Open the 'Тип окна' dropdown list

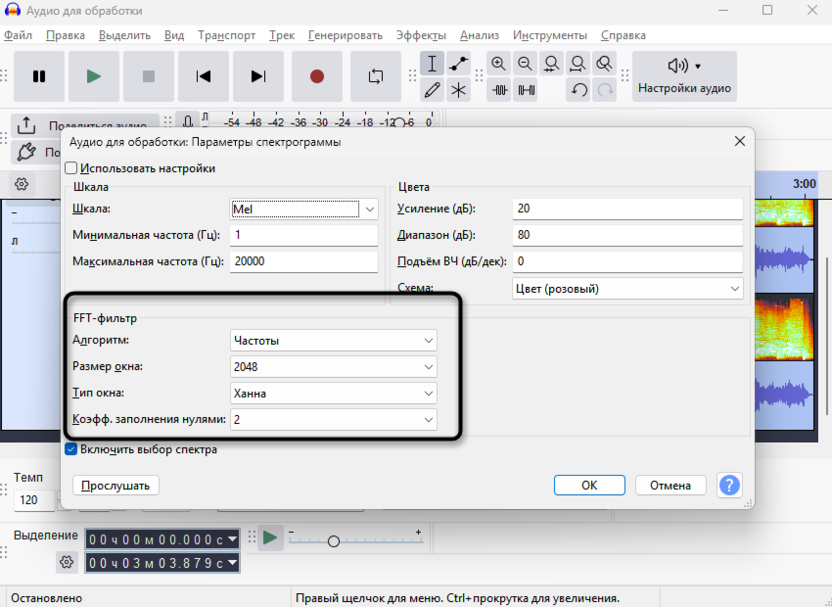[333, 393]
